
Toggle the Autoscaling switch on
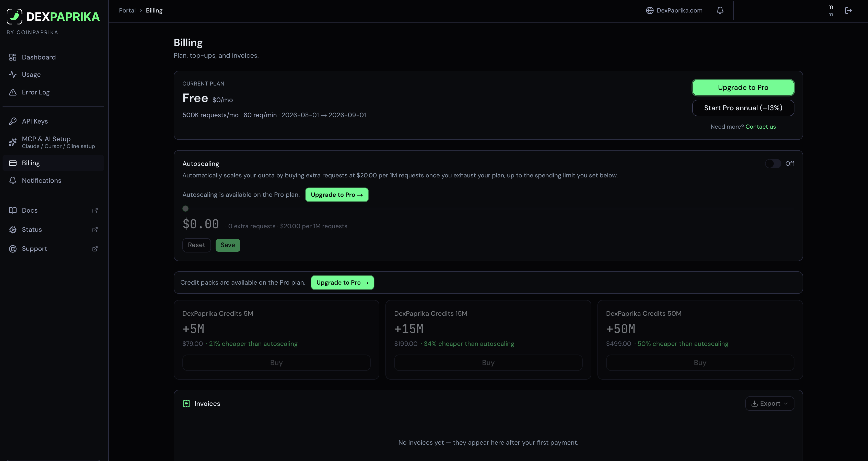(x=773, y=164)
